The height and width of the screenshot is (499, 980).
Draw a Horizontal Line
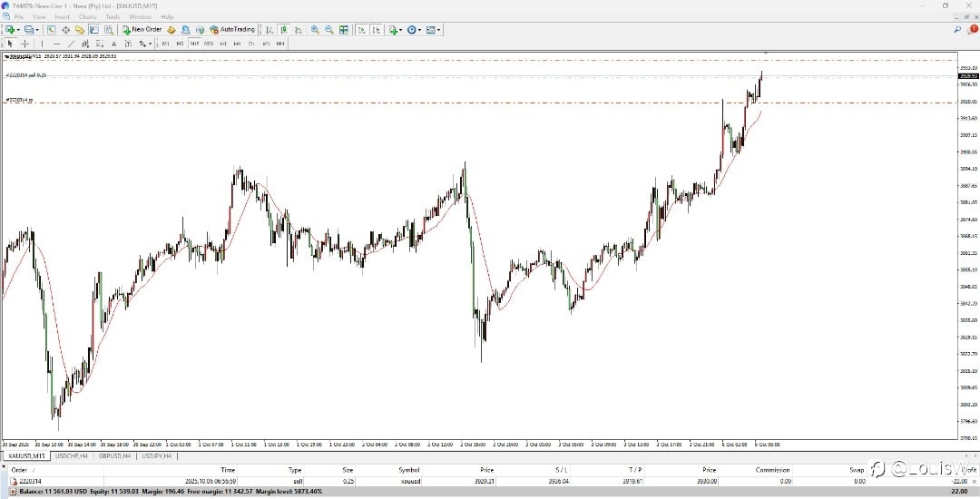[57, 44]
